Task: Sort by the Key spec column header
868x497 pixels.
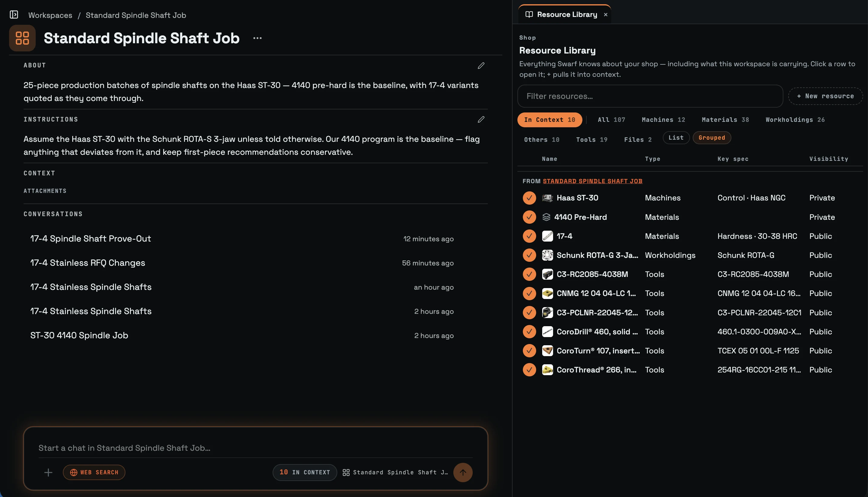Action: pyautogui.click(x=733, y=159)
